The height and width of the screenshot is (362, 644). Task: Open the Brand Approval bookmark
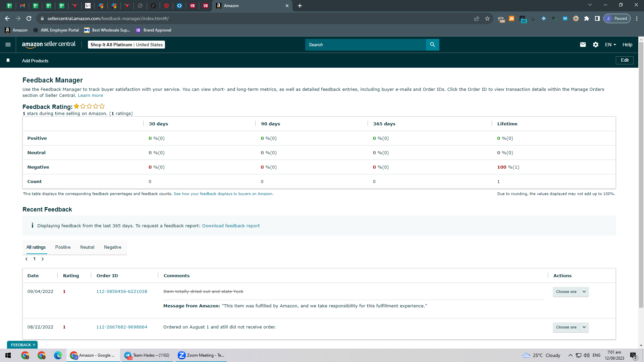pyautogui.click(x=154, y=30)
